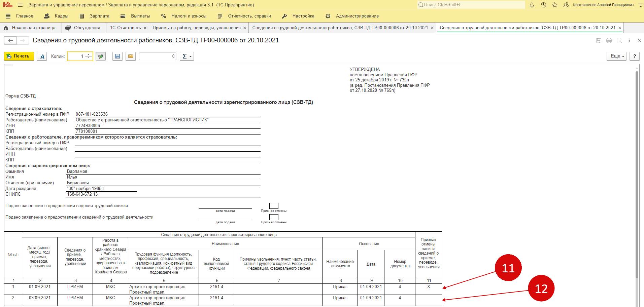Image resolution: width=644 pixels, height=307 pixels.
Task: Switch to Начальная страница tab
Action: 30,28
